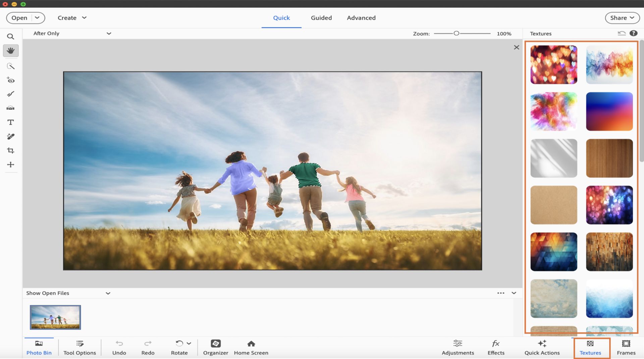Screen dimensions: 644x359
Task: Click the Zoom slider handle
Action: tap(456, 34)
